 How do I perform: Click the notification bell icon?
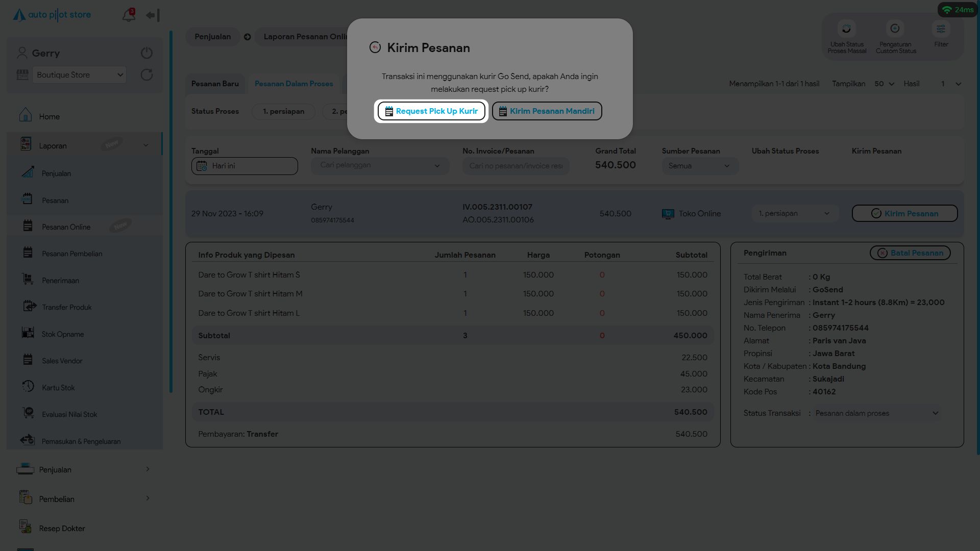coord(128,15)
